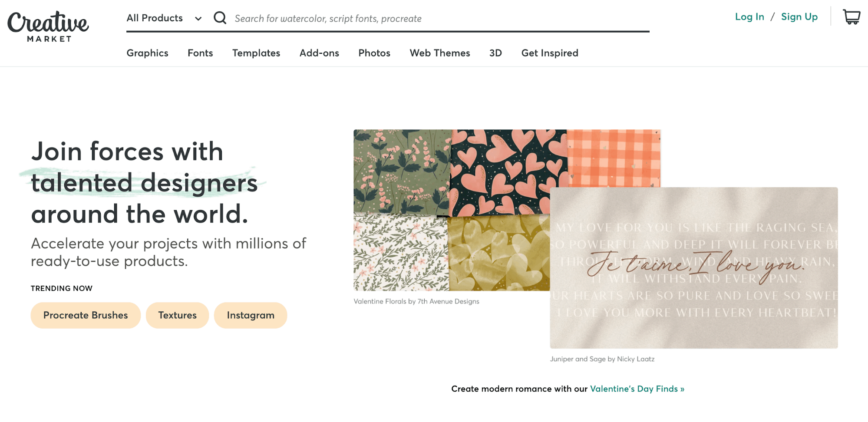Open the shopping cart
This screenshot has width=868, height=422.
click(x=851, y=17)
